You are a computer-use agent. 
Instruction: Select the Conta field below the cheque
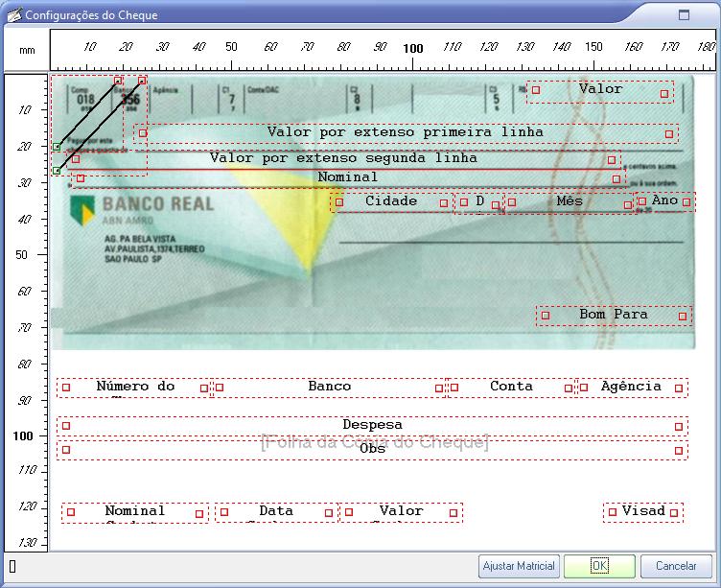(x=511, y=387)
